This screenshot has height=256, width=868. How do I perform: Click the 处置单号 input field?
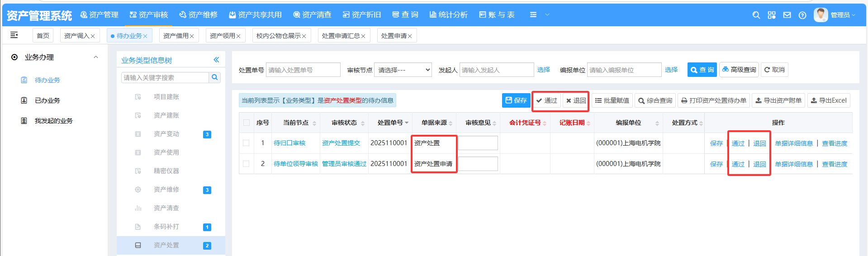303,70
